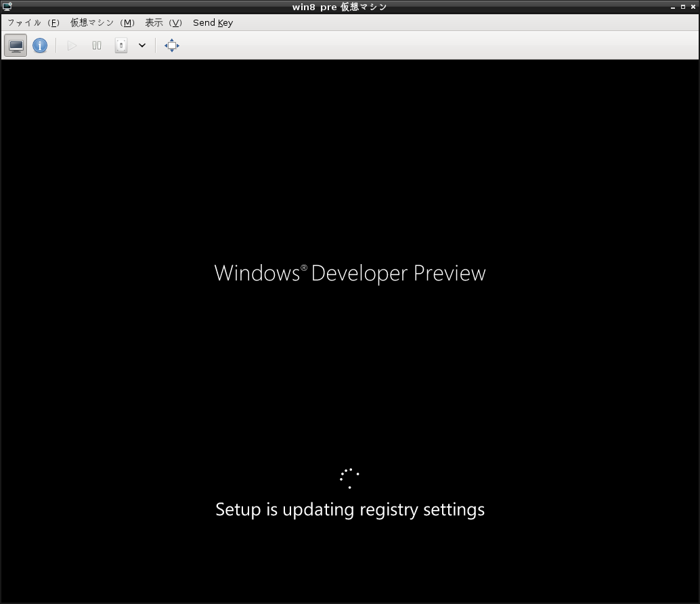Click the Windows Developer Preview heading
Viewport: 700px width, 604px height.
click(350, 273)
